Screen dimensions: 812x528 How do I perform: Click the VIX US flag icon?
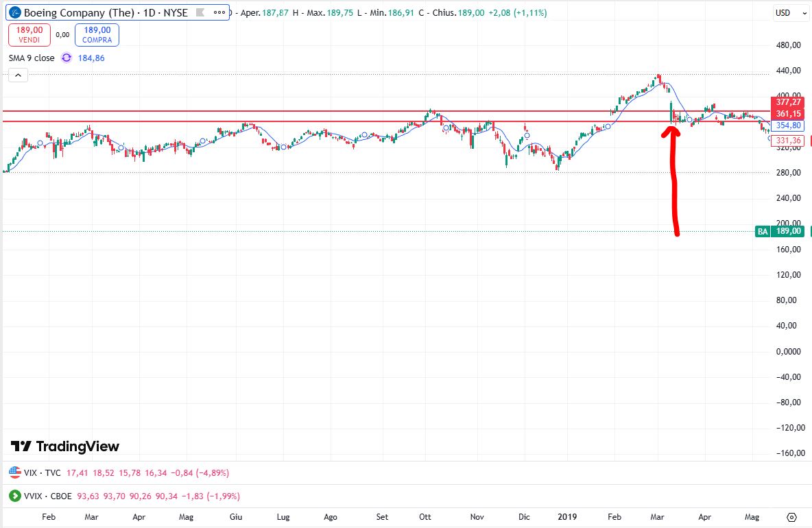tap(14, 473)
